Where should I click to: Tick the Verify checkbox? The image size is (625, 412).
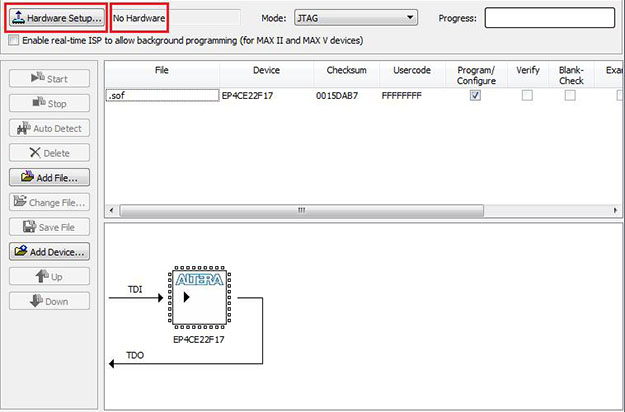(527, 95)
